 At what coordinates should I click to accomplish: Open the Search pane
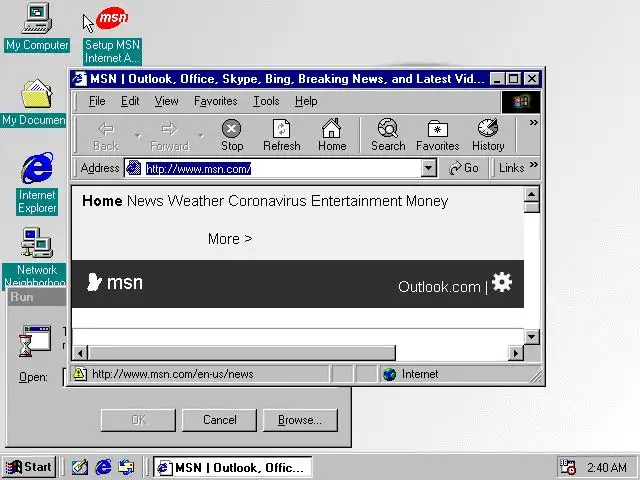click(x=388, y=136)
